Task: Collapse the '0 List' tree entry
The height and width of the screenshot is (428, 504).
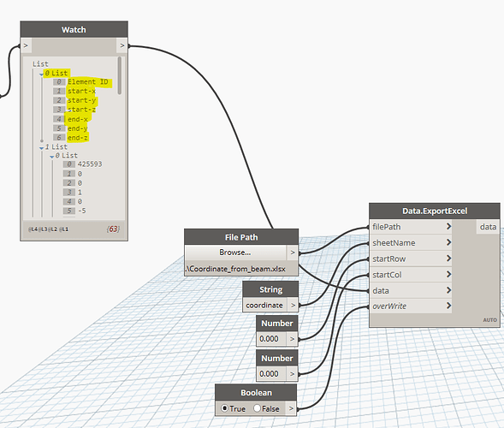Action: (x=41, y=74)
